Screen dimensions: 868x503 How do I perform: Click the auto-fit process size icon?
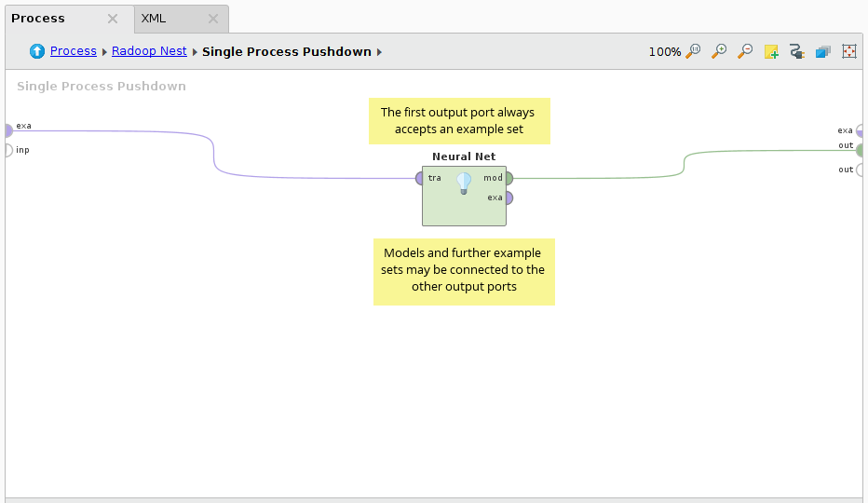coord(849,52)
